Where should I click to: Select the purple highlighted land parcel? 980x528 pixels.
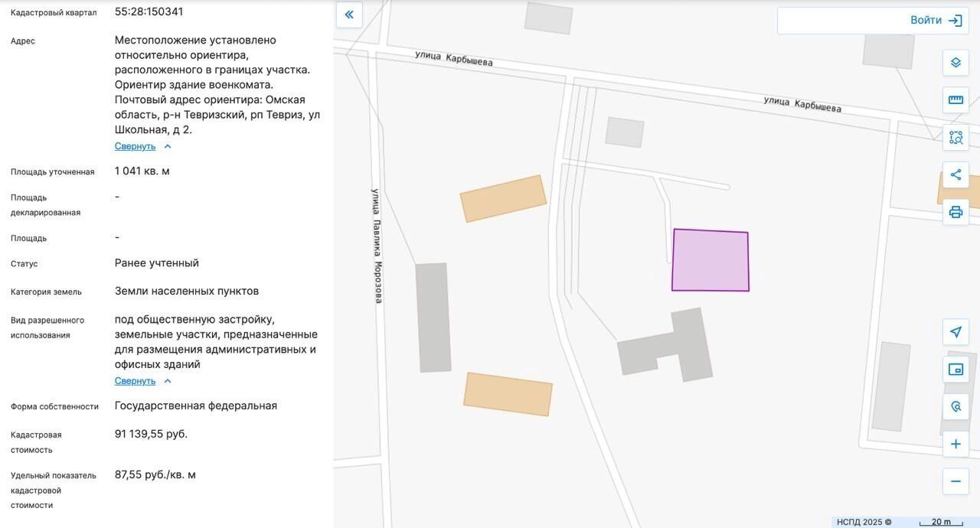pos(710,260)
